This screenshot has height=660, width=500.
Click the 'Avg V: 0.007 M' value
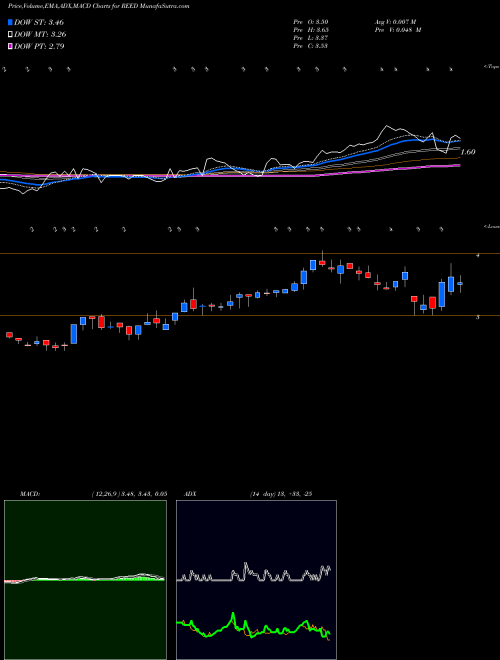(395, 22)
